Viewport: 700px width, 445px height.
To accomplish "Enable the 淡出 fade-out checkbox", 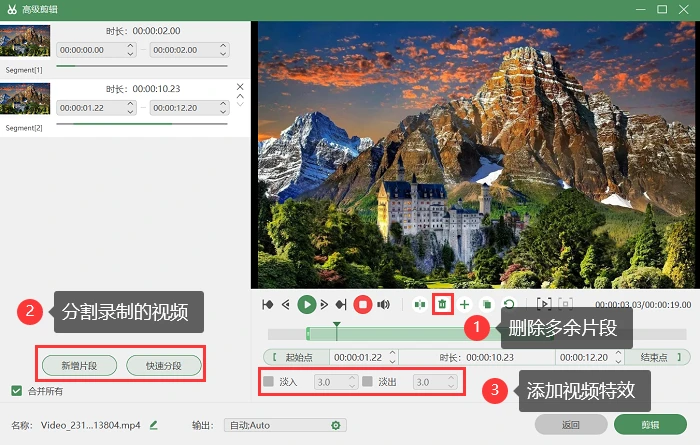I will tap(367, 382).
